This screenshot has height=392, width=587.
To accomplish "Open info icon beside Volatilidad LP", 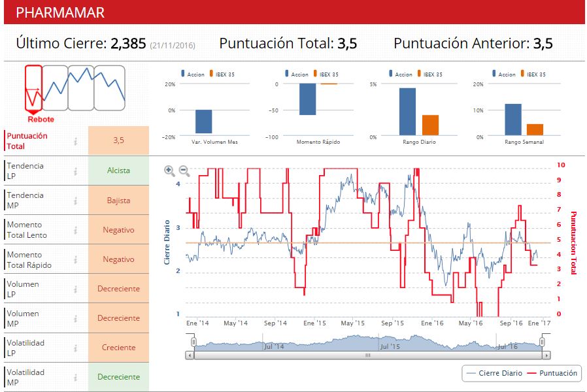I will (76, 348).
